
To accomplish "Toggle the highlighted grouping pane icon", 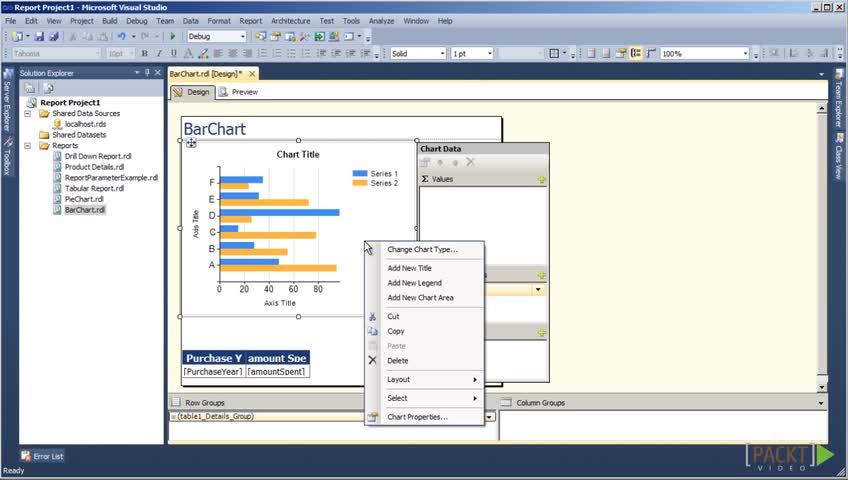I will [636, 54].
